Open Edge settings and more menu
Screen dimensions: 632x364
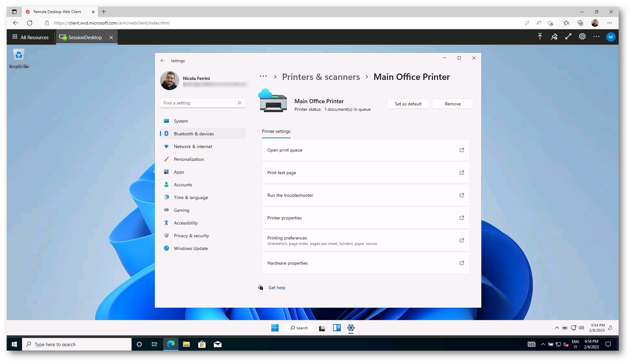pos(609,23)
